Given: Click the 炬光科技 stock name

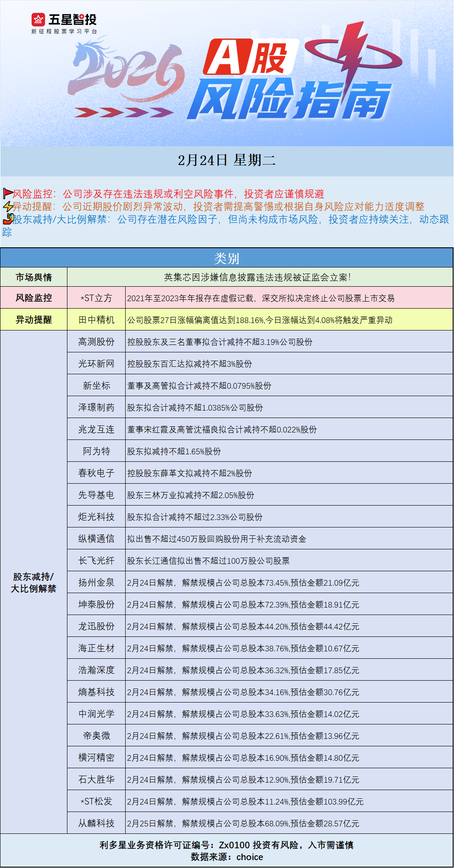Looking at the screenshot, I should coord(96,517).
